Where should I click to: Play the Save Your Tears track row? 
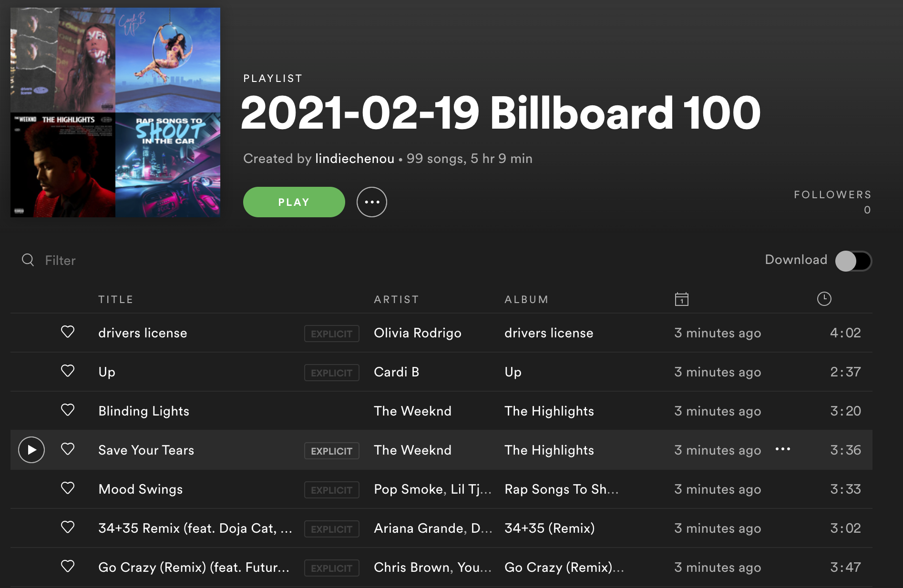pos(31,449)
